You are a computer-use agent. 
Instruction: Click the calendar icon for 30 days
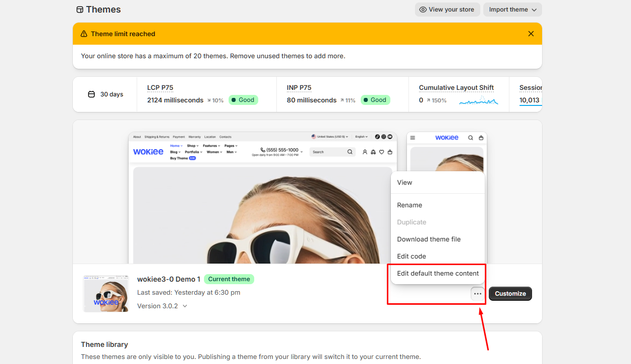tap(91, 94)
